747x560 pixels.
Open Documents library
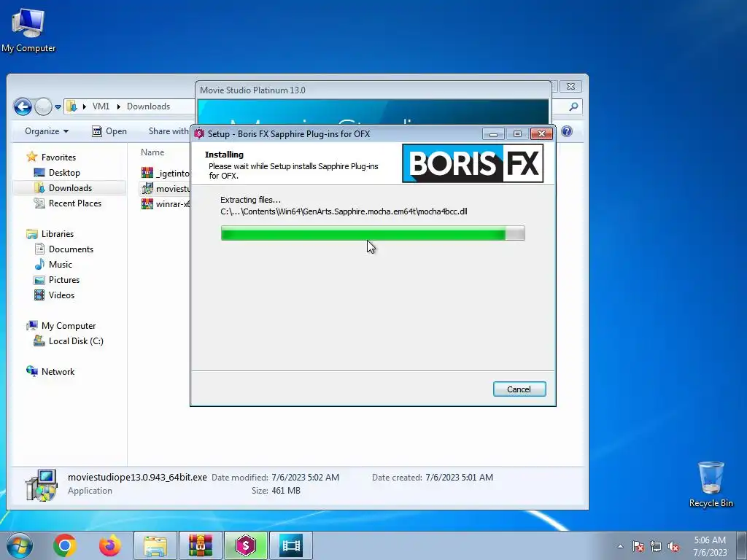[64, 249]
